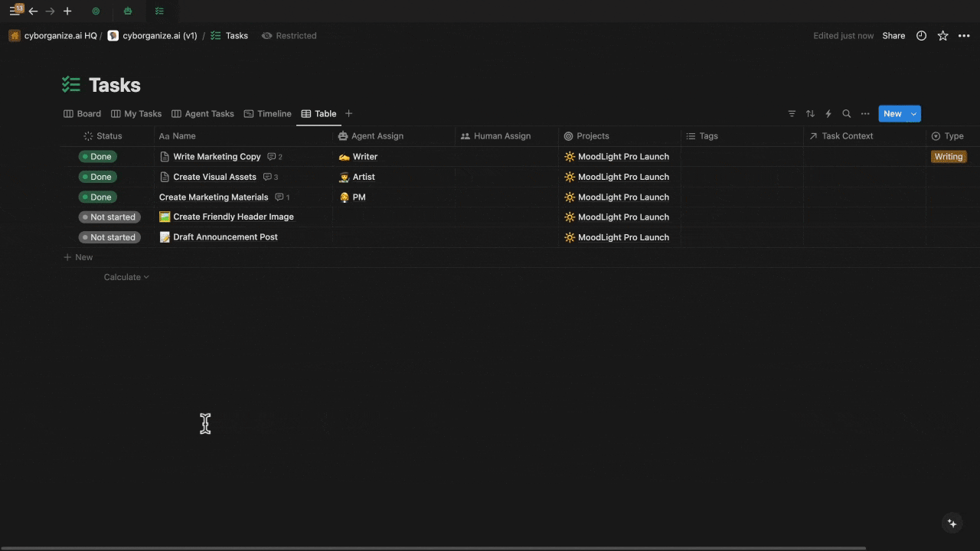Click the lightning bolt automations icon
The image size is (980, 551).
point(828,114)
